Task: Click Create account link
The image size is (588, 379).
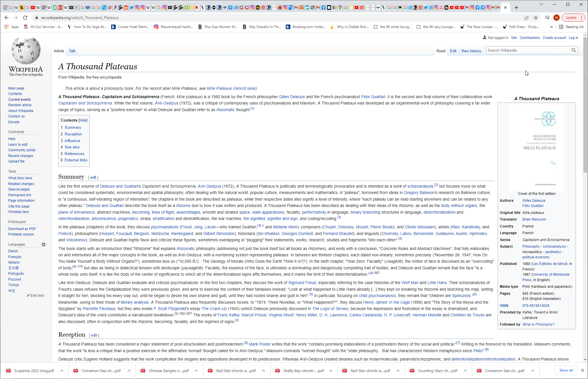Action: coord(554,38)
